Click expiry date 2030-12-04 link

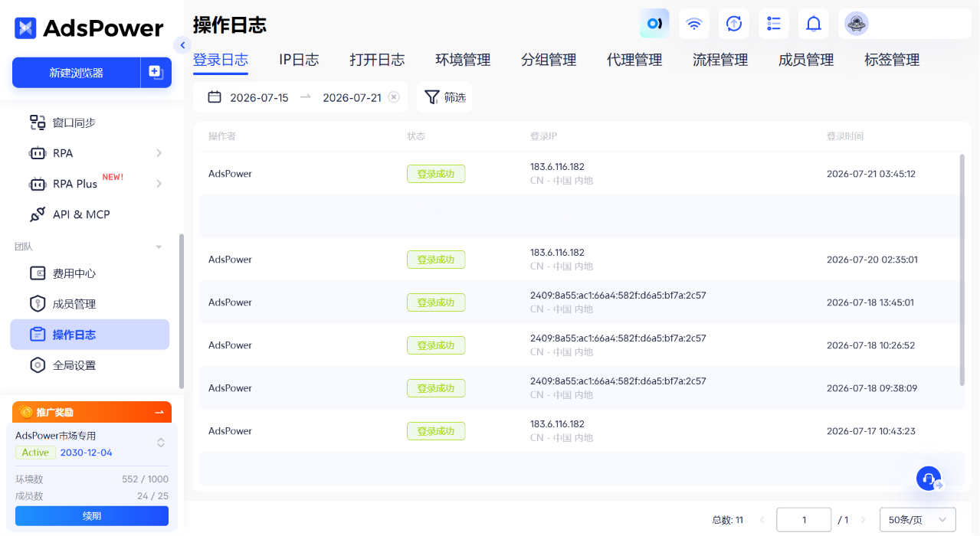(87, 453)
